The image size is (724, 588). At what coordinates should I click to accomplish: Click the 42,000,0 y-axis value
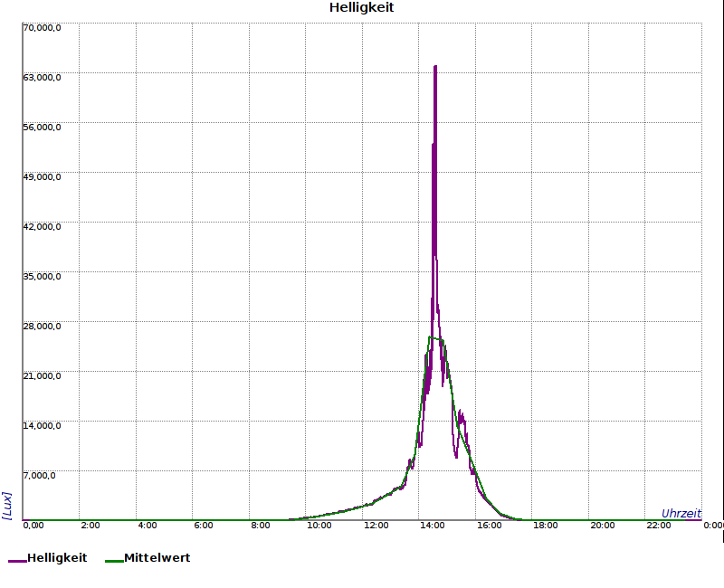(x=42, y=227)
